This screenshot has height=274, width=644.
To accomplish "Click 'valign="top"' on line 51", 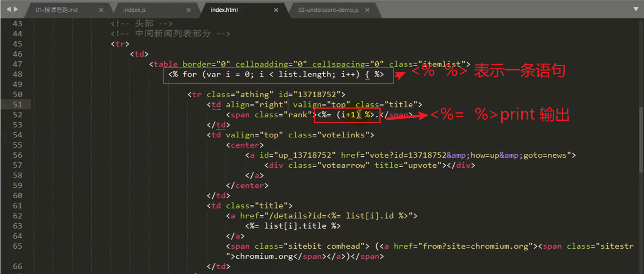I will (321, 104).
